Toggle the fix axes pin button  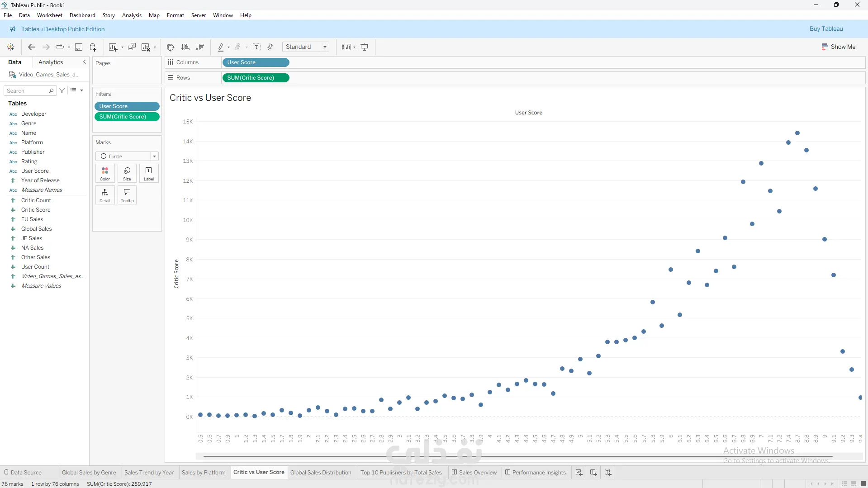(x=270, y=47)
